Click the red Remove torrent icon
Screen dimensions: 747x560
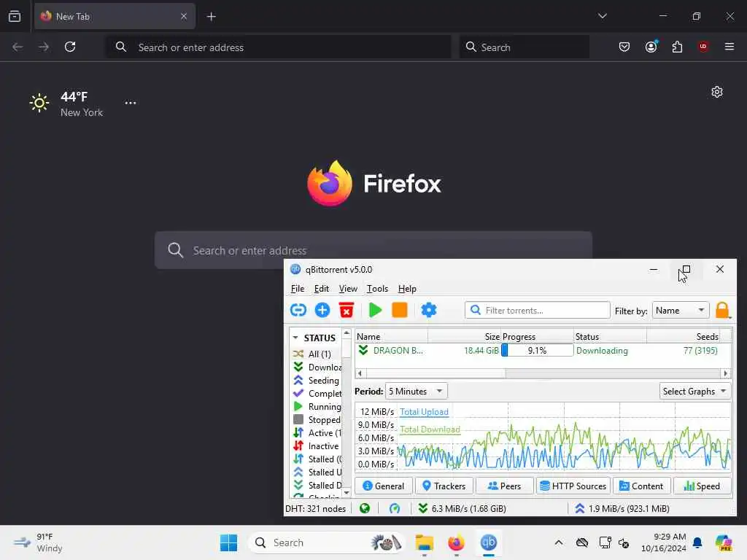coord(347,311)
